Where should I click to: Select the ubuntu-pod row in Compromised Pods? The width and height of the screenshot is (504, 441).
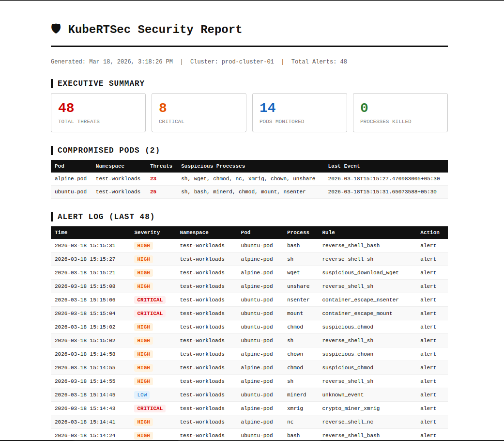click(71, 191)
